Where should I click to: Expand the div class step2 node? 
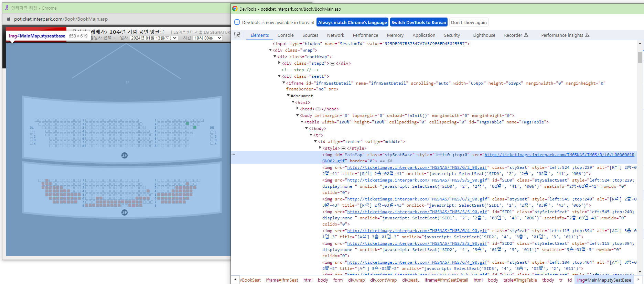[279, 63]
